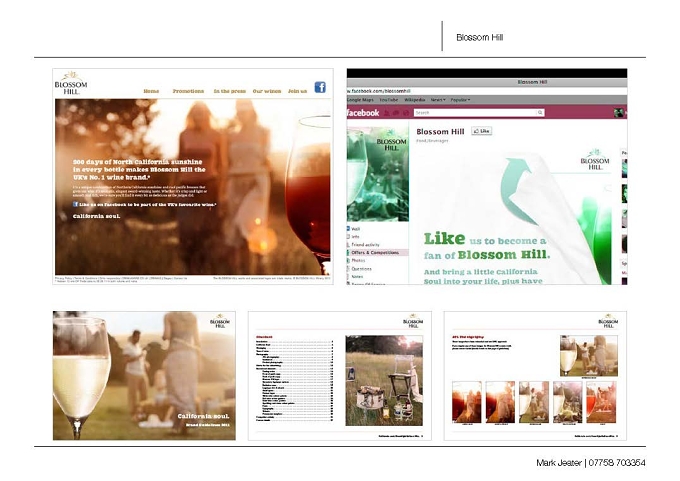This screenshot has width=680, height=481.
Task: Click Like us on Facebook link over the hero image
Action: [x=144, y=204]
